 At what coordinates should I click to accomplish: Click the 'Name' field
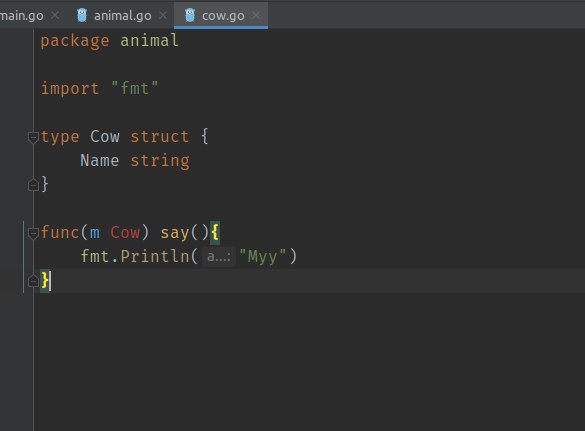100,160
